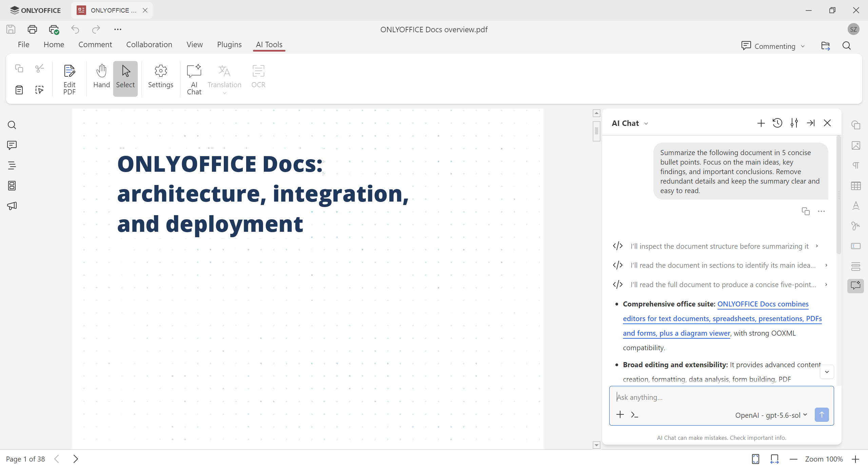
Task: Open AI chat history
Action: [x=777, y=123]
